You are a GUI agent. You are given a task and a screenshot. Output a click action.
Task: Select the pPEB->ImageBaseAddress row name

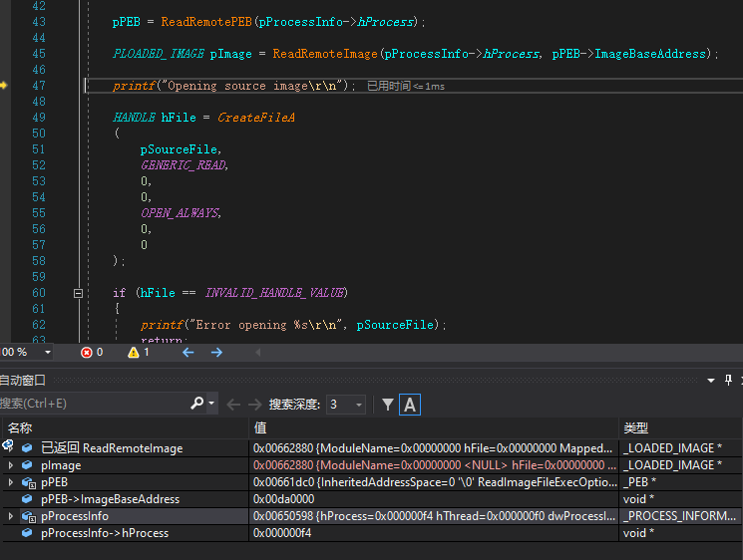111,499
